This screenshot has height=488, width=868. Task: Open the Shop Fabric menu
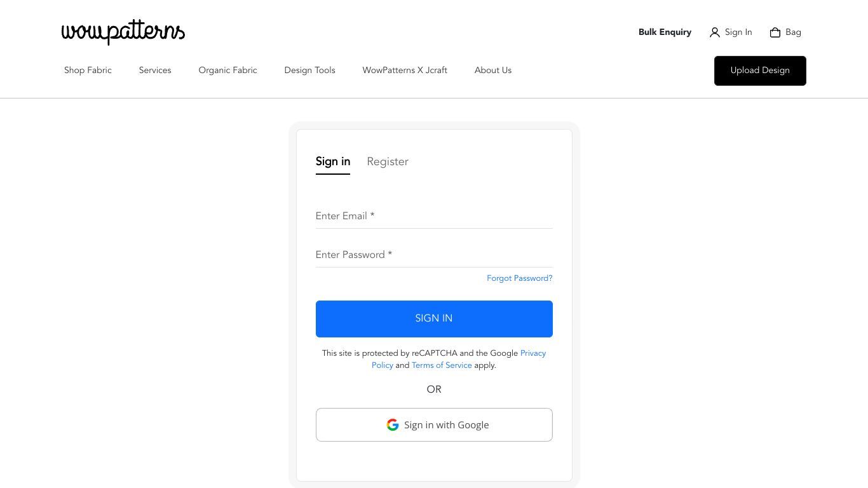[88, 71]
